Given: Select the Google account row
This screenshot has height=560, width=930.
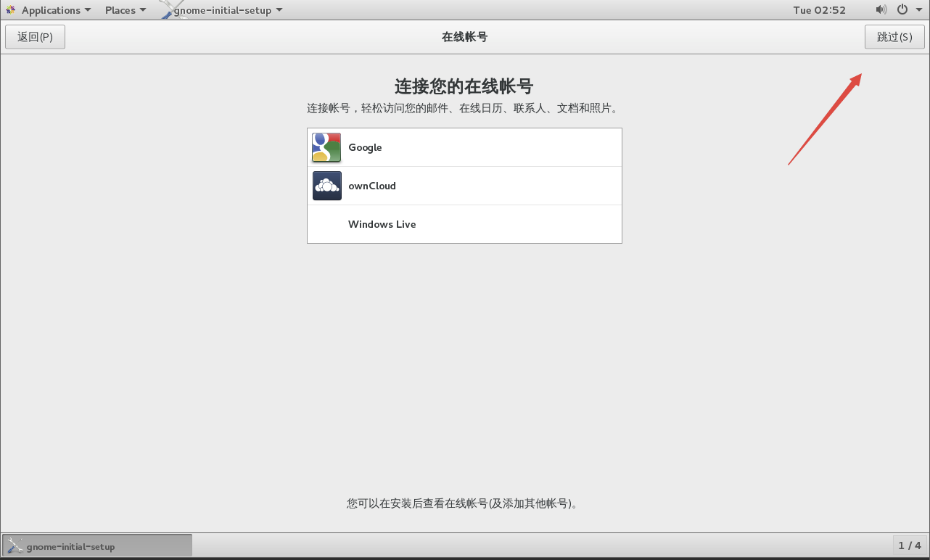Looking at the screenshot, I should 464,147.
